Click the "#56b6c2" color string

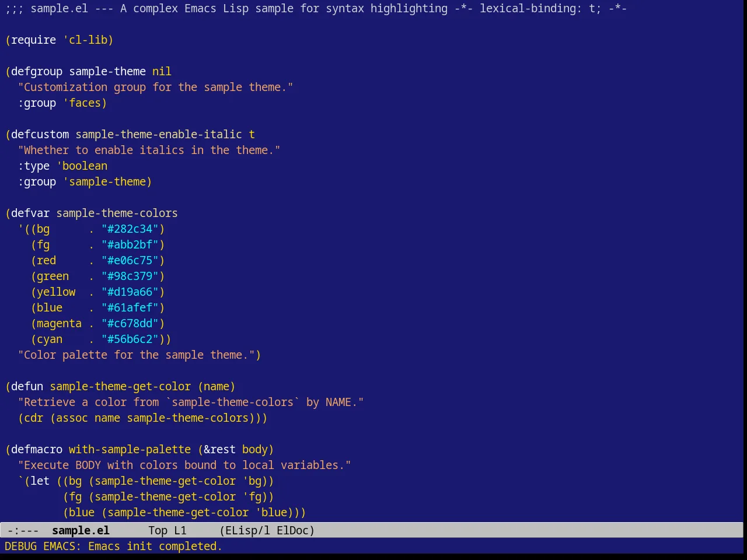(130, 339)
